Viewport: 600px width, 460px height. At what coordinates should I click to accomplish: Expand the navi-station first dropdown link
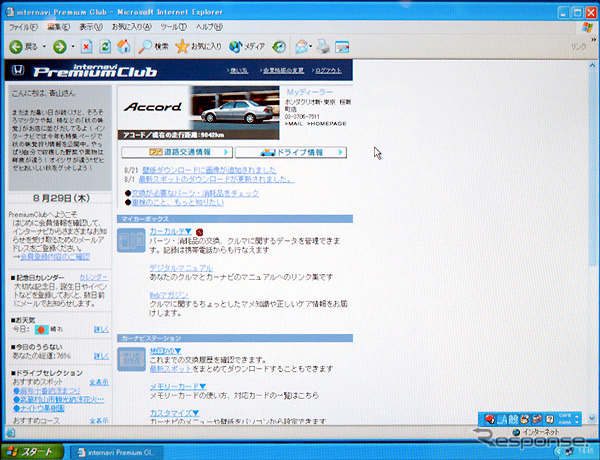coord(165,351)
